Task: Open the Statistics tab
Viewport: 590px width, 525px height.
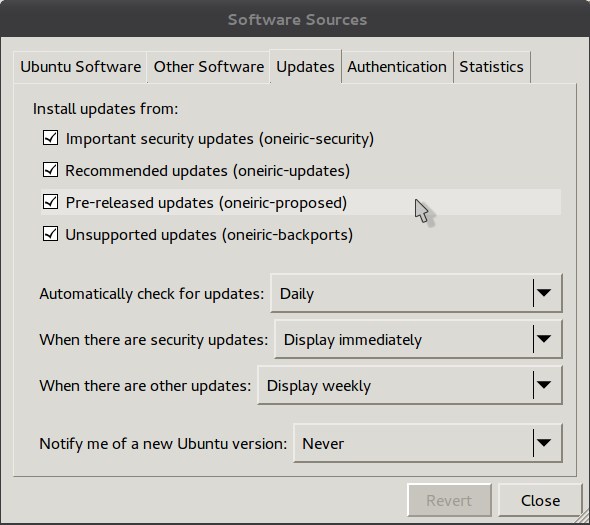Action: [x=491, y=67]
